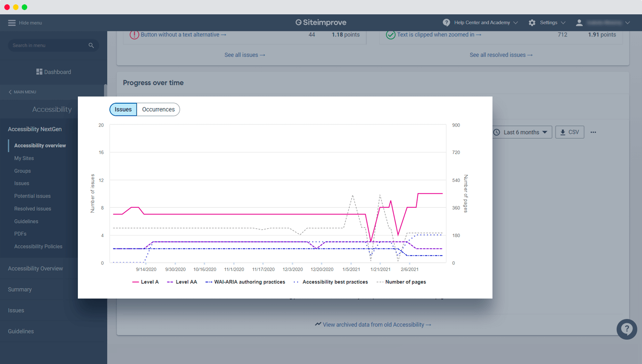Open Resolved issues in sidebar
Screen dimensions: 642x364
point(32,209)
